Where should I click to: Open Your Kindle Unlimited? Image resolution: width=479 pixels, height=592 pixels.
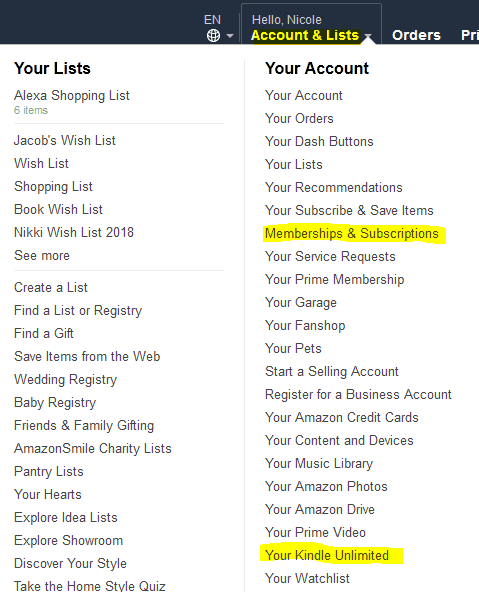(327, 555)
